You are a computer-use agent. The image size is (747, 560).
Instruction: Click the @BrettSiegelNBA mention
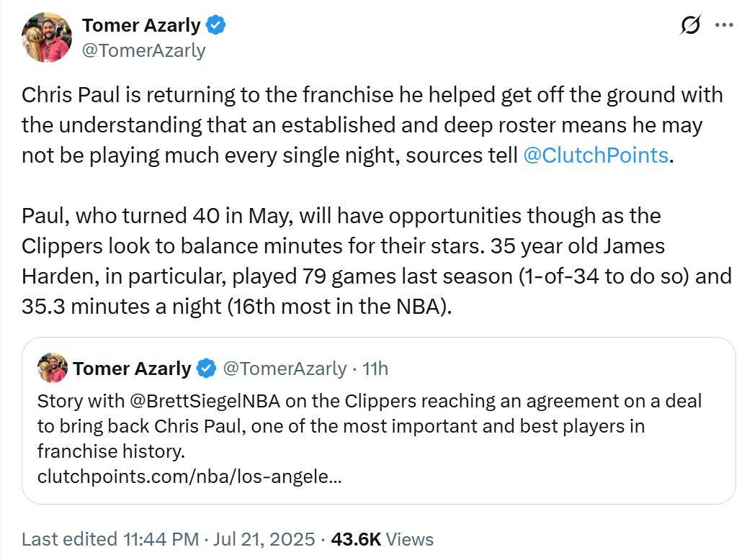tap(205, 401)
